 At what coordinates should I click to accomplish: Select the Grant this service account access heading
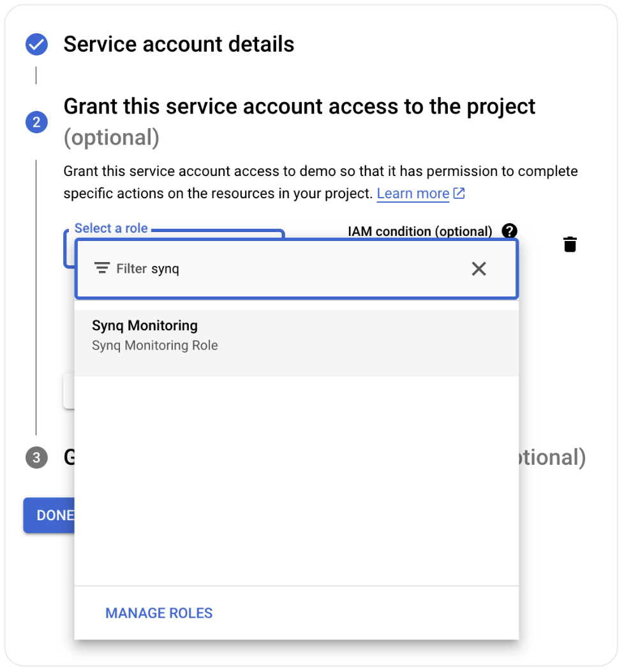[299, 106]
